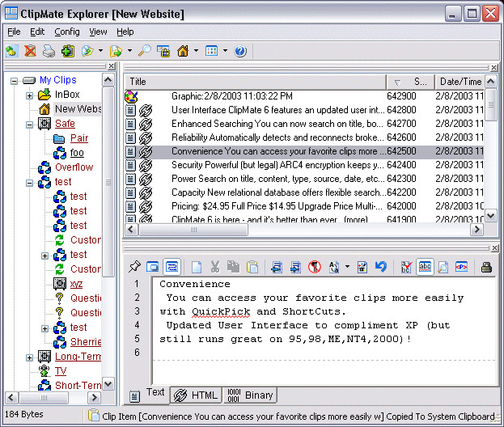
Task: Click the S... sort column header
Action: click(410, 82)
